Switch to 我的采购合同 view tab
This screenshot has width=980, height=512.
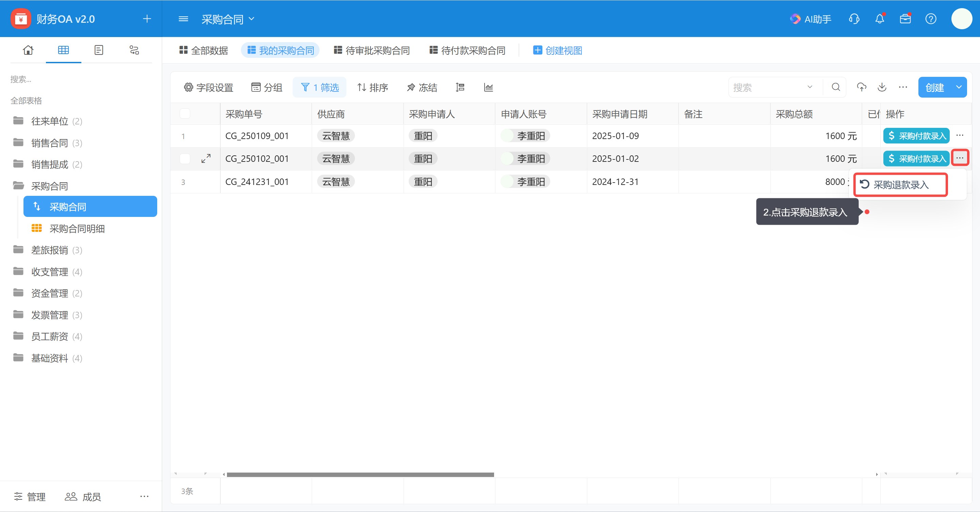tap(280, 50)
